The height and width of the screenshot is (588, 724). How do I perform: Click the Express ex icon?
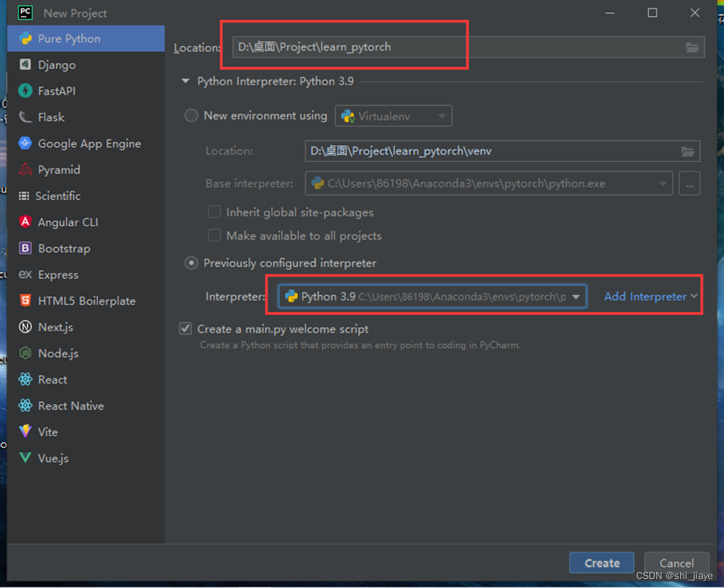point(25,274)
